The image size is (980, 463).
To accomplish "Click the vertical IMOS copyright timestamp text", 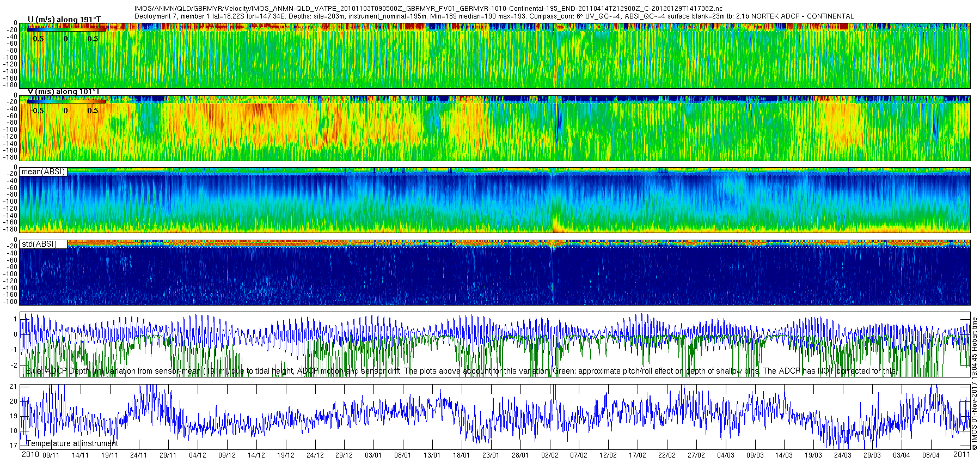I will (x=975, y=384).
